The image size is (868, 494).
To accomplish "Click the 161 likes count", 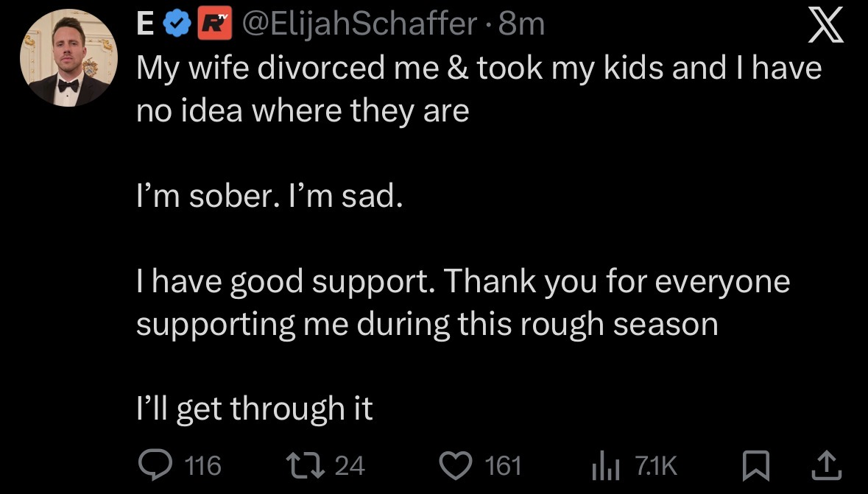I will (503, 465).
